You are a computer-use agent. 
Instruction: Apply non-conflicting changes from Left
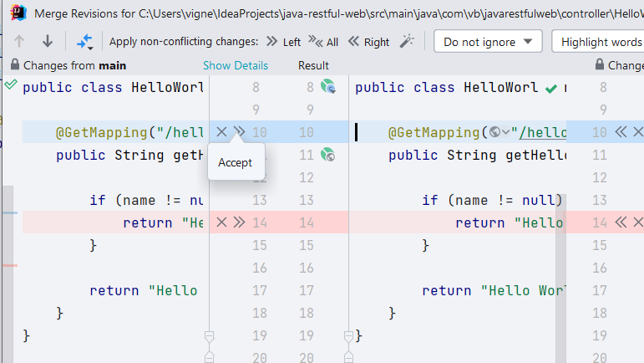(283, 42)
